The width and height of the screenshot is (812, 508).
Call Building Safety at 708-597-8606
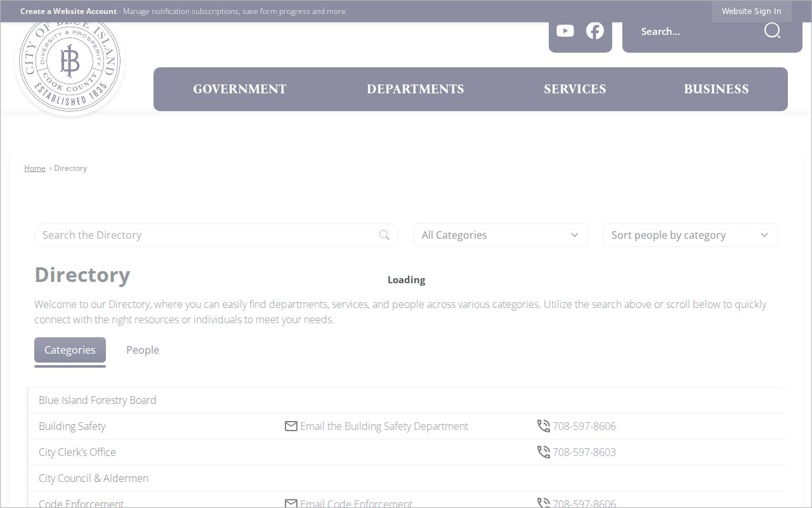coord(584,426)
